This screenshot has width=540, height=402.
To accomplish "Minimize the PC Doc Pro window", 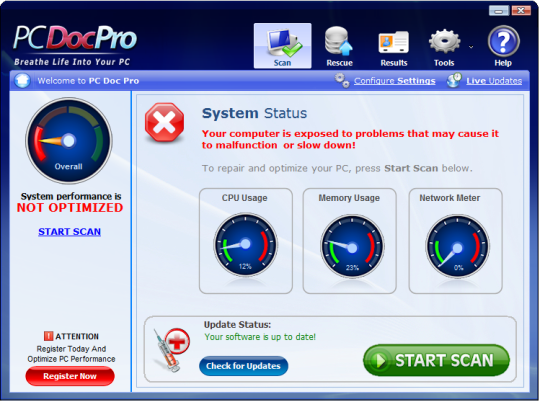I will pyautogui.click(x=498, y=11).
